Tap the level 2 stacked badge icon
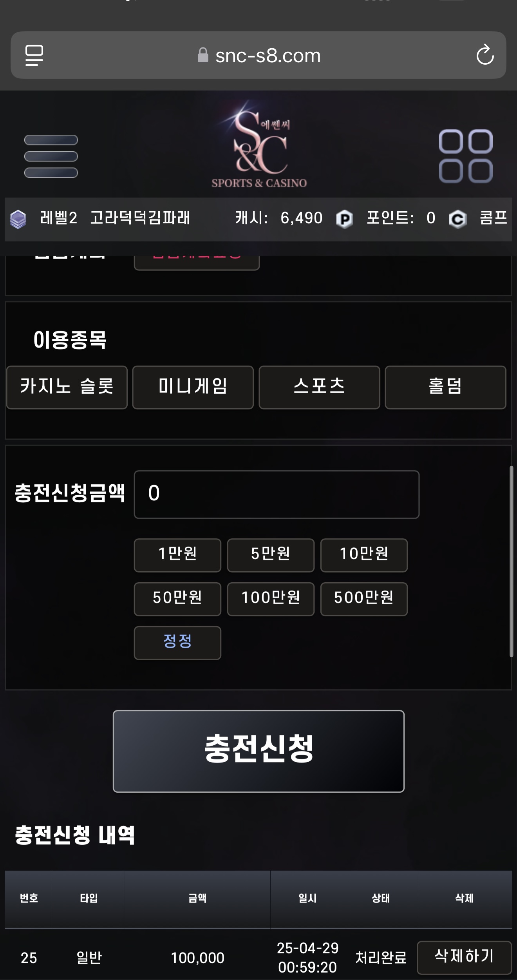This screenshot has width=517, height=980. [18, 219]
